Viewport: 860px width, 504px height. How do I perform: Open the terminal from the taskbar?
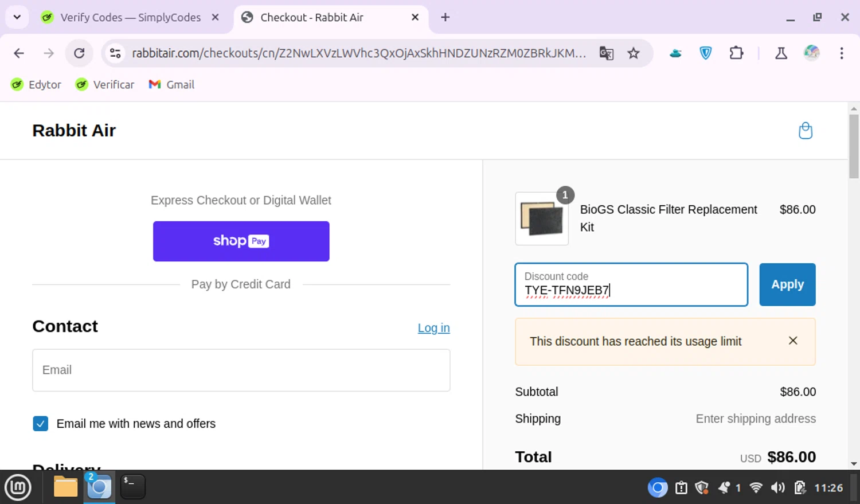click(x=132, y=487)
